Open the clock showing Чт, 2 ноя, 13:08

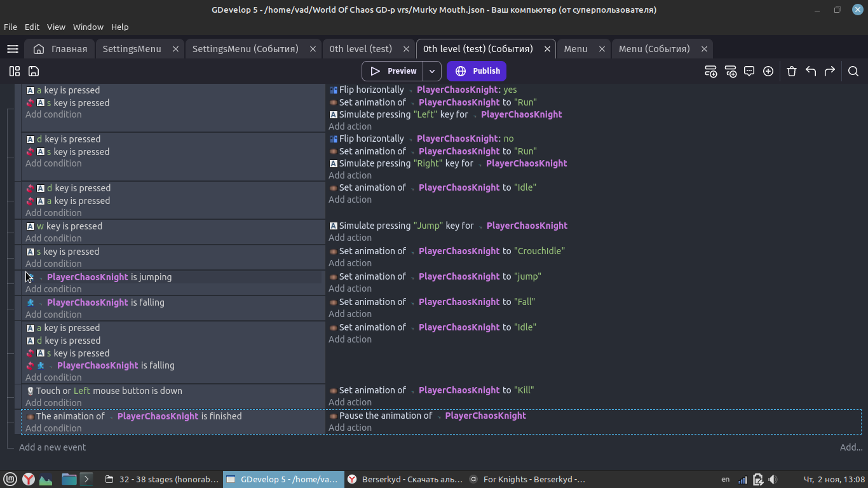[834, 479]
